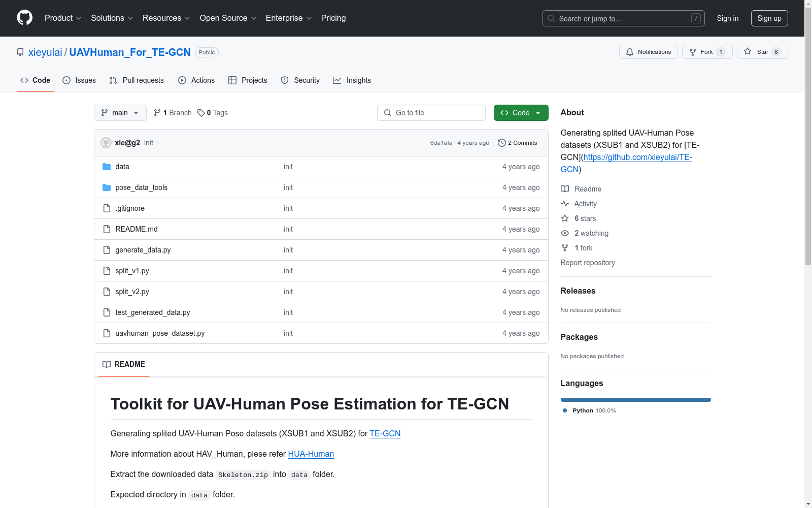Click the split_v2.py file icon
812x508 pixels.
pyautogui.click(x=107, y=292)
